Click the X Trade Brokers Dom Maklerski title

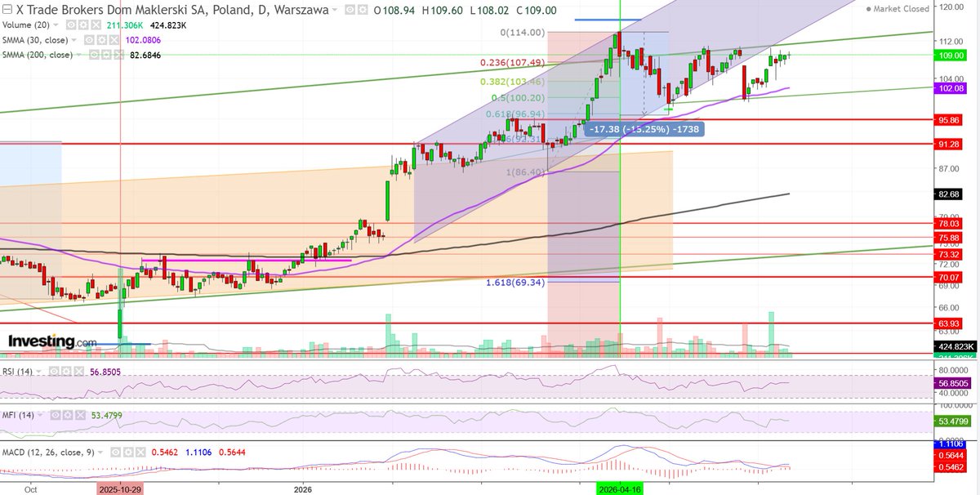click(172, 10)
